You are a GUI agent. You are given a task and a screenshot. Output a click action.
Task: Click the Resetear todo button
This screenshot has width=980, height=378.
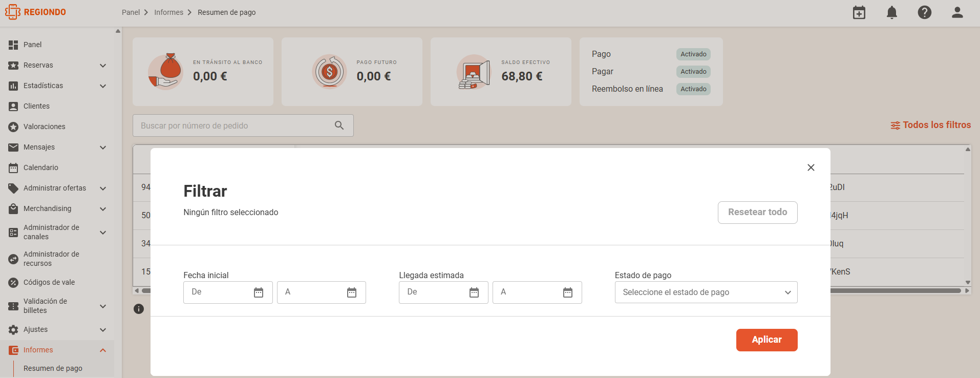(x=757, y=213)
